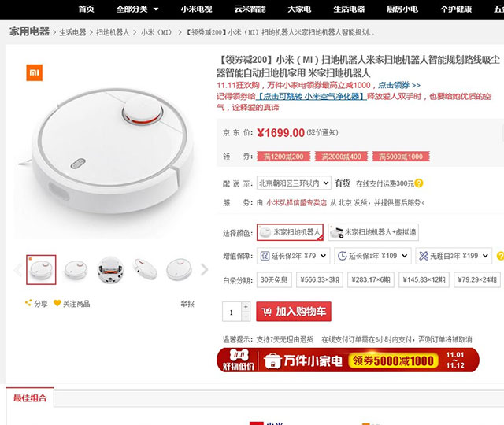This screenshot has height=425, width=504.
Task: Open the 北京朝阳区三环以内 delivery dropdown
Action: click(294, 183)
